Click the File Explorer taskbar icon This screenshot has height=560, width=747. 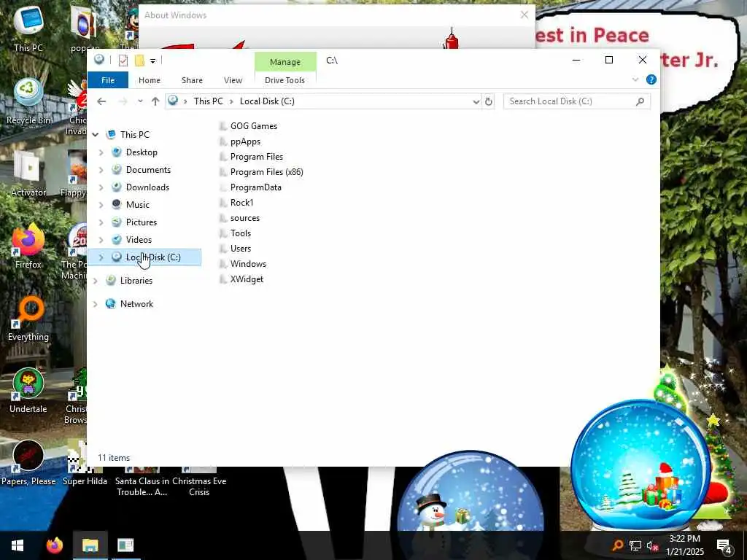(90, 545)
